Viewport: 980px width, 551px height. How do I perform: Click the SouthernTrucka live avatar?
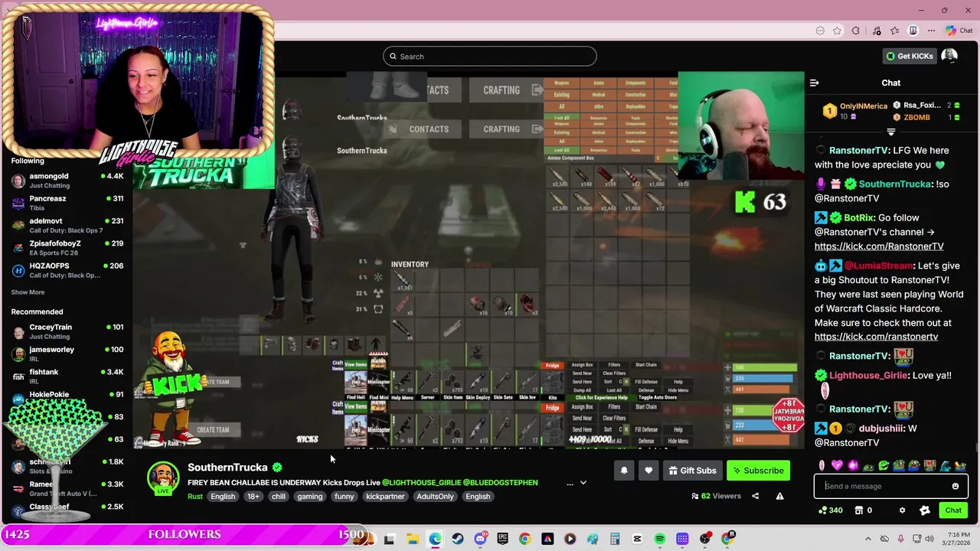(x=163, y=478)
